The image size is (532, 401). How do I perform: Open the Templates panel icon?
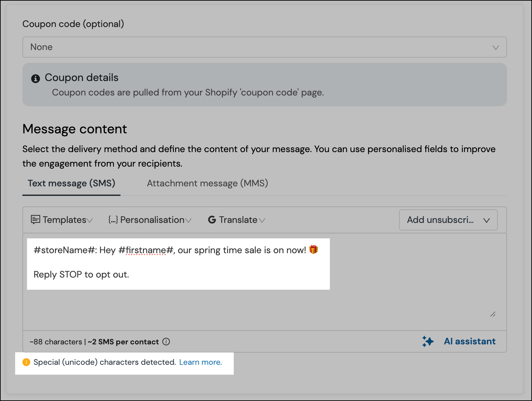35,220
